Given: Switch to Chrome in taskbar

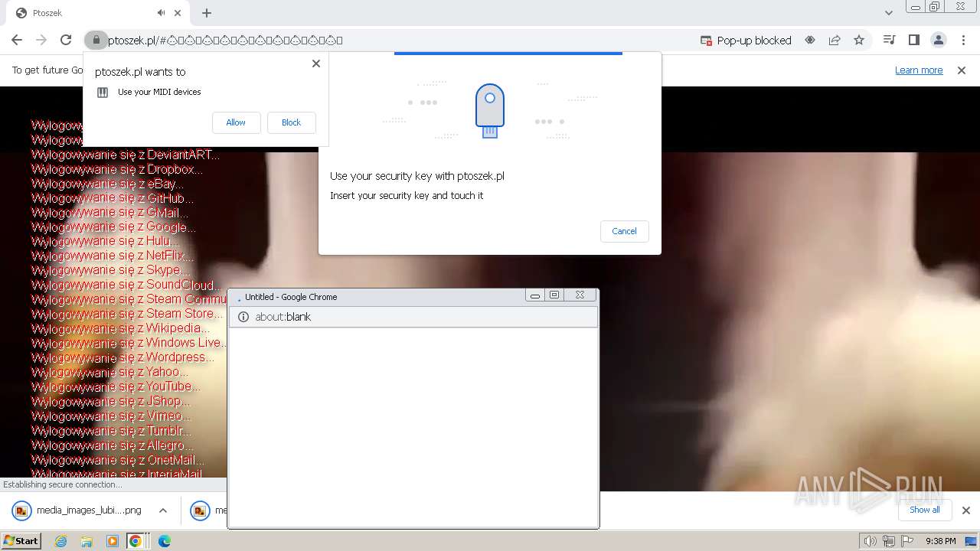Looking at the screenshot, I should coord(136,541).
